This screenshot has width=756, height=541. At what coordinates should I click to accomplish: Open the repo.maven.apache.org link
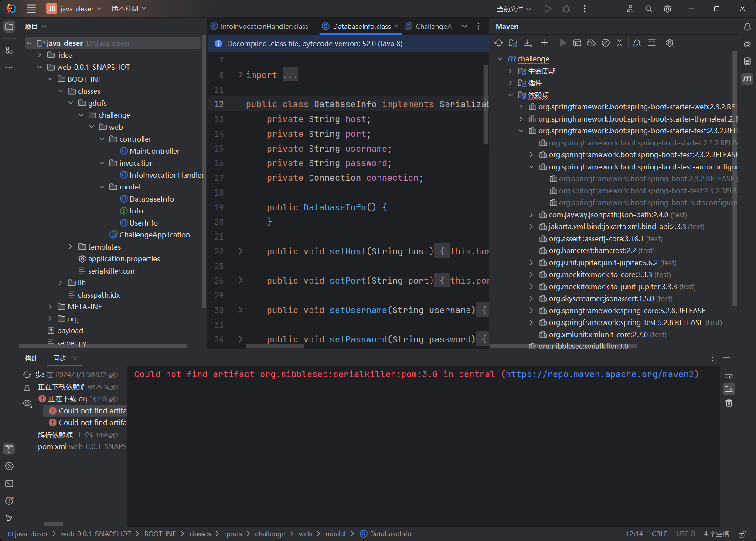click(599, 374)
